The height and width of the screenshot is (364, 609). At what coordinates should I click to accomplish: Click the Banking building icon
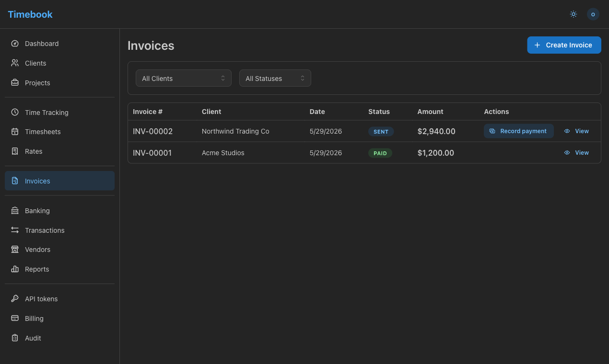click(x=15, y=211)
